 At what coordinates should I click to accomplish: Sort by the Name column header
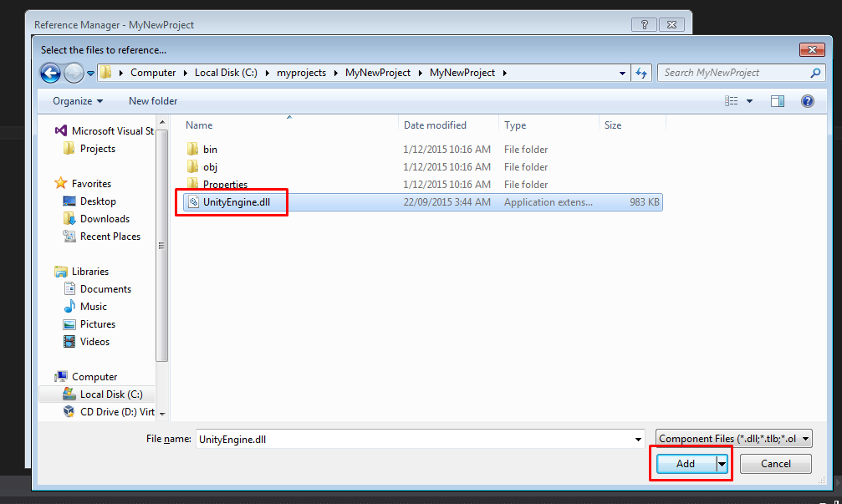click(x=199, y=125)
